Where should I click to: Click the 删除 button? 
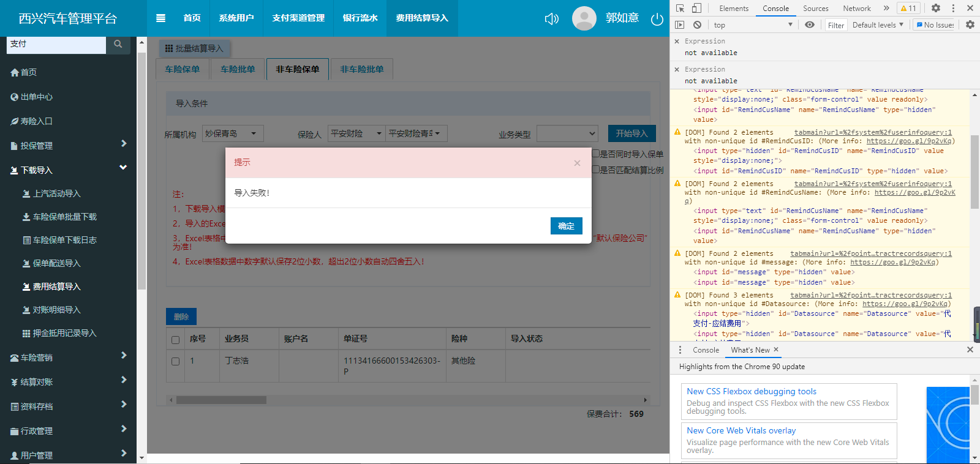[181, 316]
